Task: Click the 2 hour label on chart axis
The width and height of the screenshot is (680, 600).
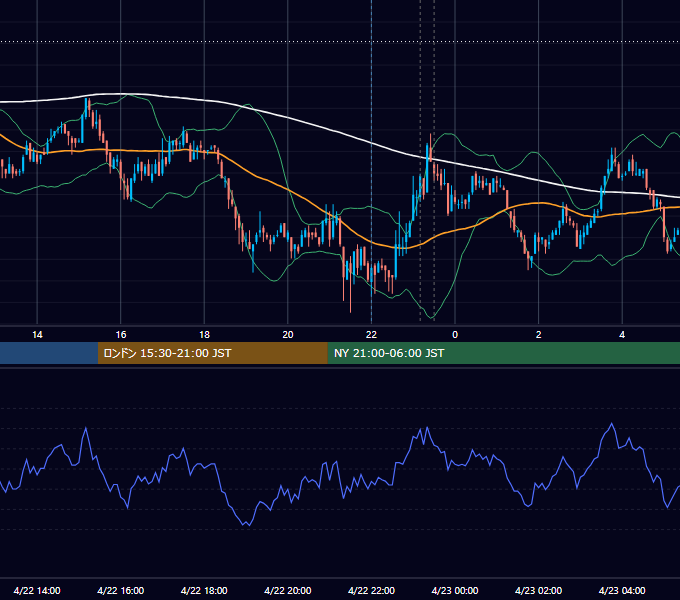Action: point(539,335)
